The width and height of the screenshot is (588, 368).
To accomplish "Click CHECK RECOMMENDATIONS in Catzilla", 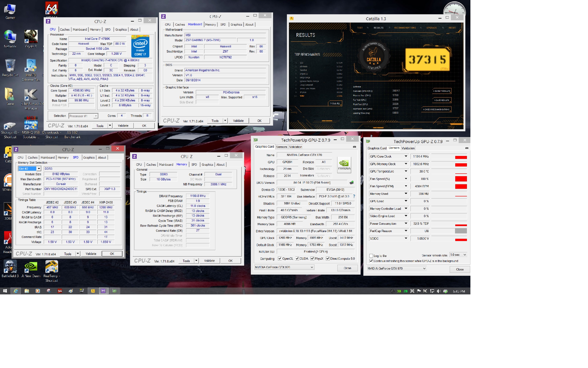I will (436, 109).
